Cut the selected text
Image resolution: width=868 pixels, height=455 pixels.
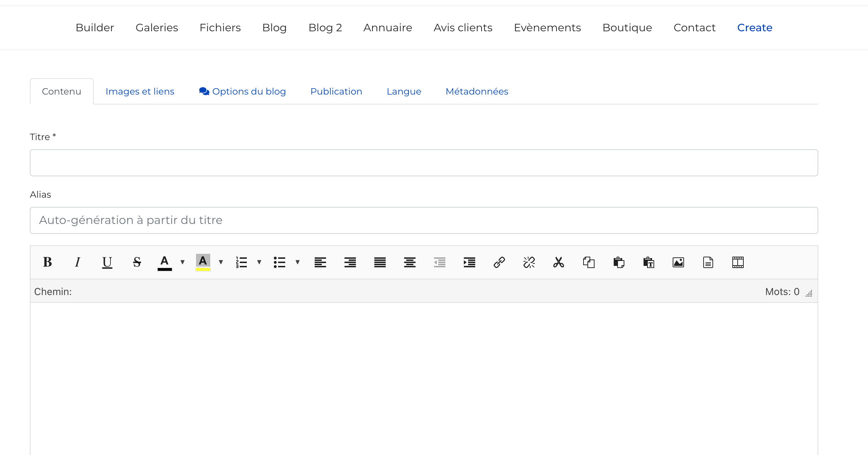[x=558, y=262]
